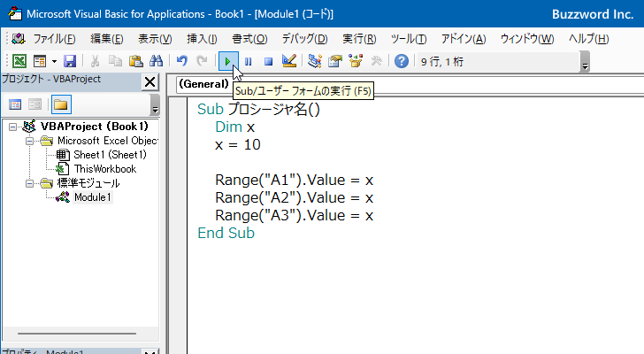The height and width of the screenshot is (354, 644).
Task: Click the Paste clipboard icon
Action: point(135,62)
